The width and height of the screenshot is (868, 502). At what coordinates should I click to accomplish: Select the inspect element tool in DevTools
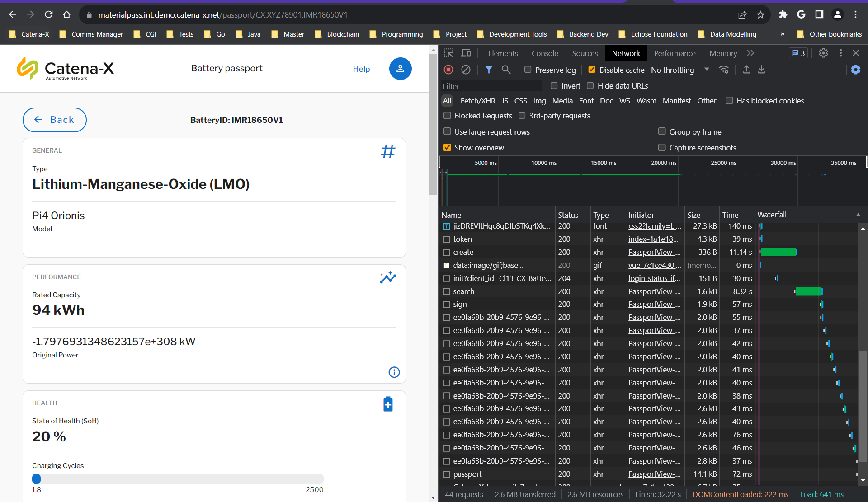[x=448, y=53]
